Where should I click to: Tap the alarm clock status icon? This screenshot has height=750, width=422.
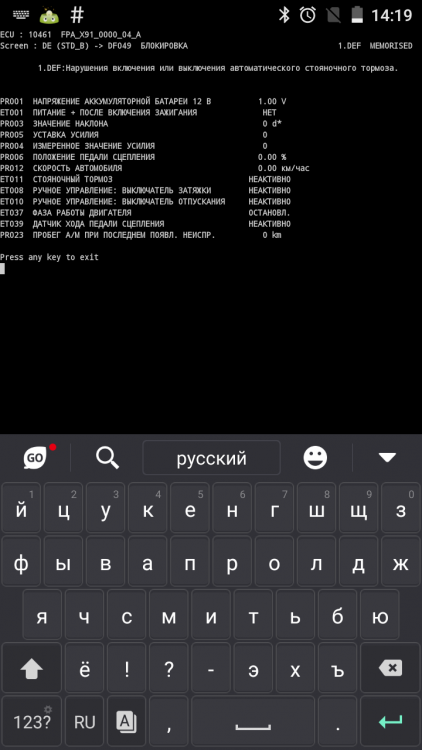(308, 15)
